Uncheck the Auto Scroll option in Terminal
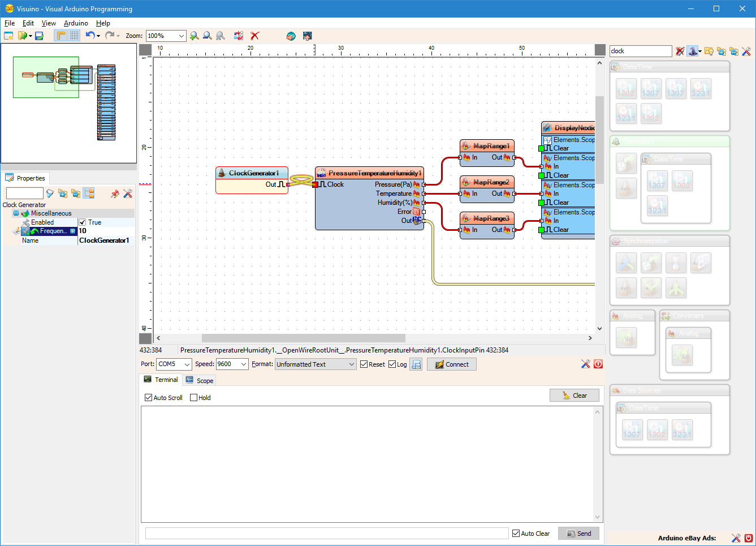756x546 pixels. (x=148, y=397)
